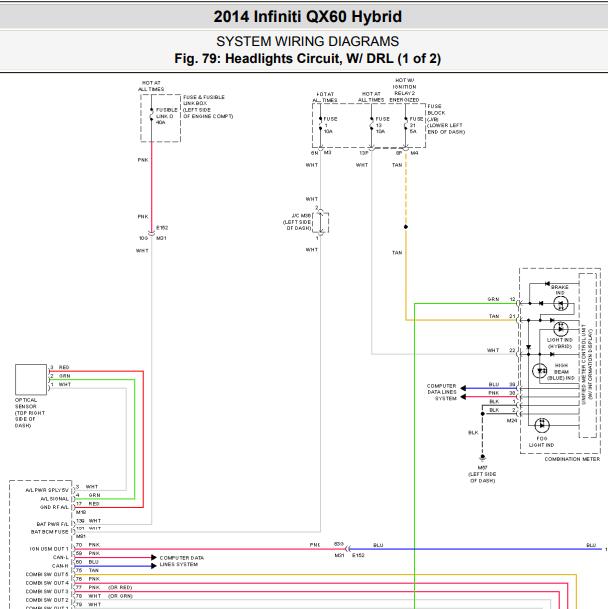Click the M57 ground point symbol
Image resolution: width=608 pixels, height=609 pixels.
click(x=483, y=457)
